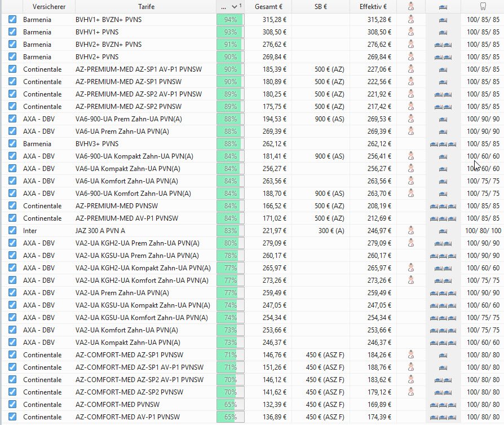Screen dimensions: 504x425
Task: Click the tooth icon in the column header
Action: pos(483,6)
